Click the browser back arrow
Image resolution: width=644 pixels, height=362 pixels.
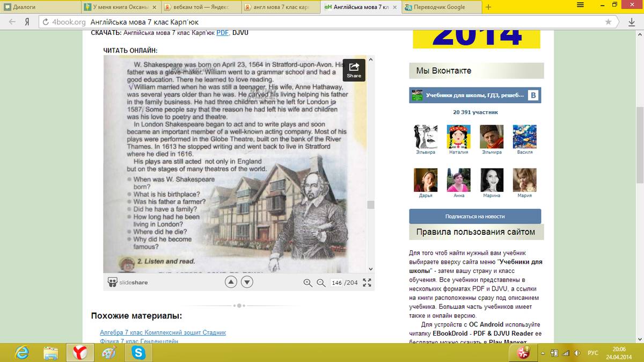tap(12, 22)
